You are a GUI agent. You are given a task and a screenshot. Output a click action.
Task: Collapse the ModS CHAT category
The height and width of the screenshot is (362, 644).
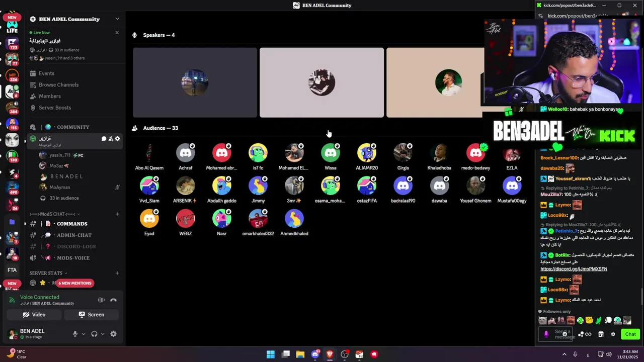point(54,214)
